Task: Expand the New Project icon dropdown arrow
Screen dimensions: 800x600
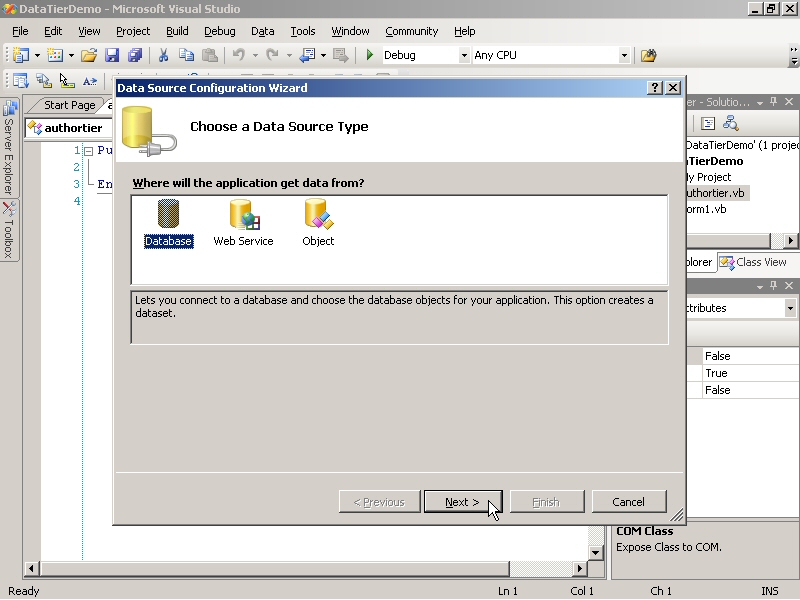Action: coord(37,55)
